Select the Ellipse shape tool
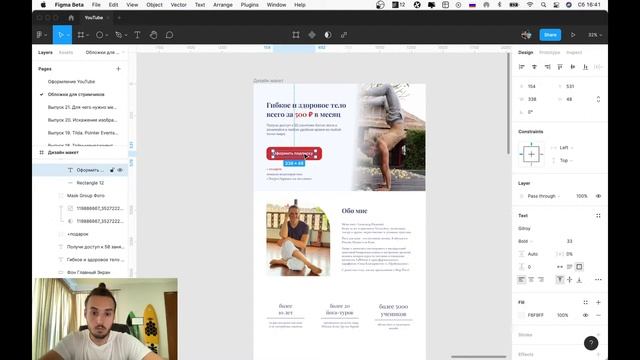This screenshot has width=640, height=360. tap(99, 35)
